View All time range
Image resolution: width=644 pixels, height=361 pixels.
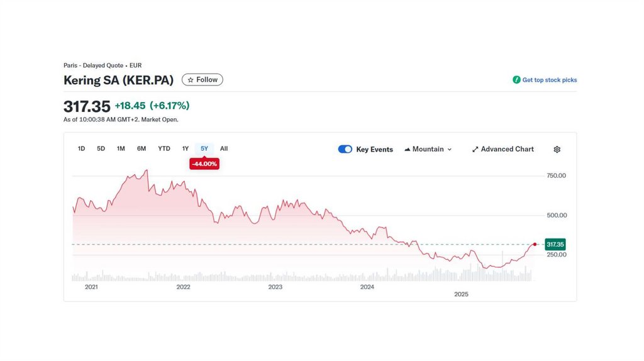coord(224,149)
